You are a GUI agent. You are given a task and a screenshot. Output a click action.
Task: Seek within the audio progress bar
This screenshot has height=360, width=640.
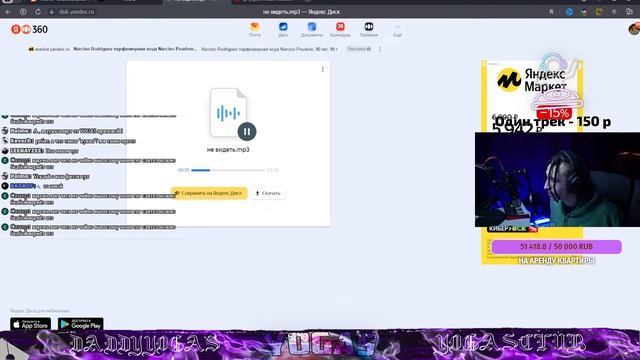coord(228,170)
